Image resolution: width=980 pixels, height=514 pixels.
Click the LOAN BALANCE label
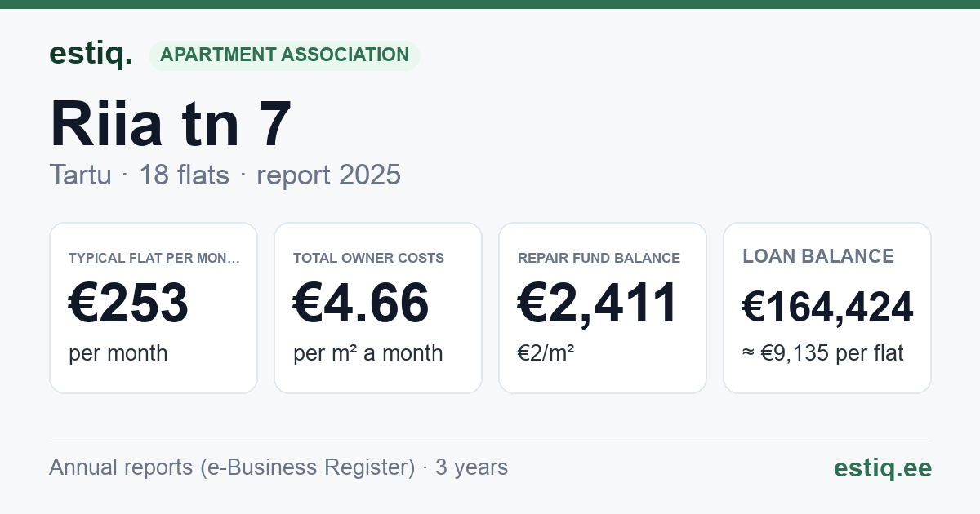click(x=818, y=256)
